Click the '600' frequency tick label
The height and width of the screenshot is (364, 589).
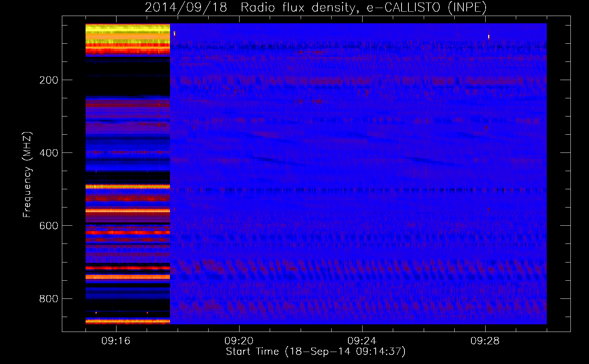coord(49,226)
